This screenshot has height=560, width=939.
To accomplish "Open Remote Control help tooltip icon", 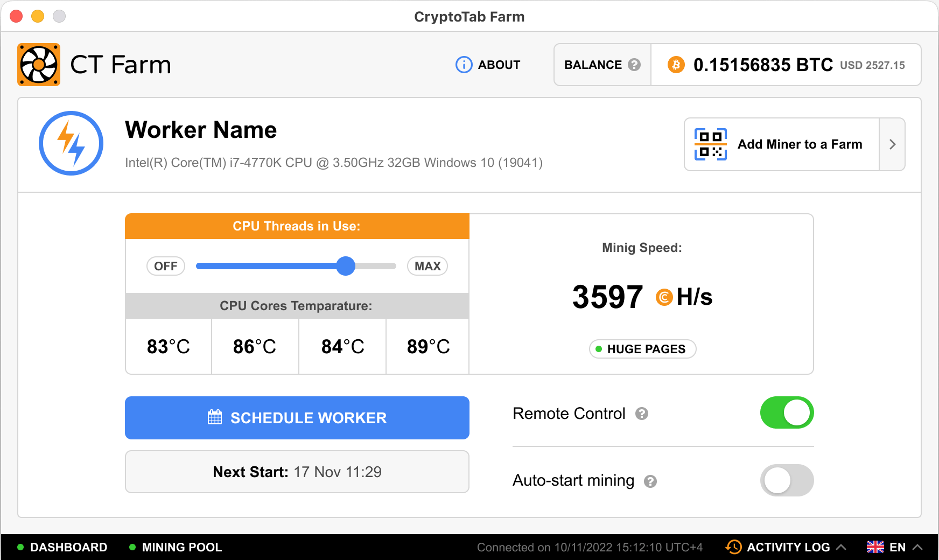I will (642, 414).
